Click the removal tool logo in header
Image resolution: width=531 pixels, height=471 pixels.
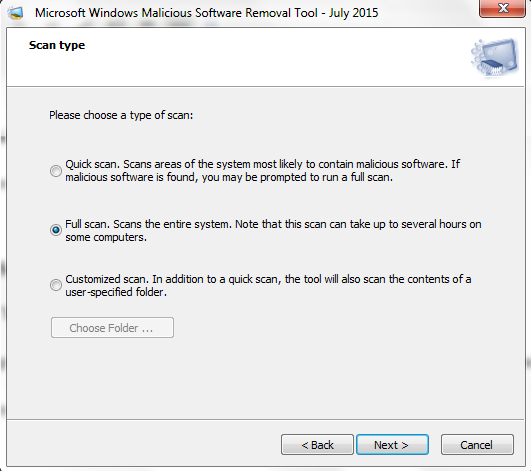494,57
